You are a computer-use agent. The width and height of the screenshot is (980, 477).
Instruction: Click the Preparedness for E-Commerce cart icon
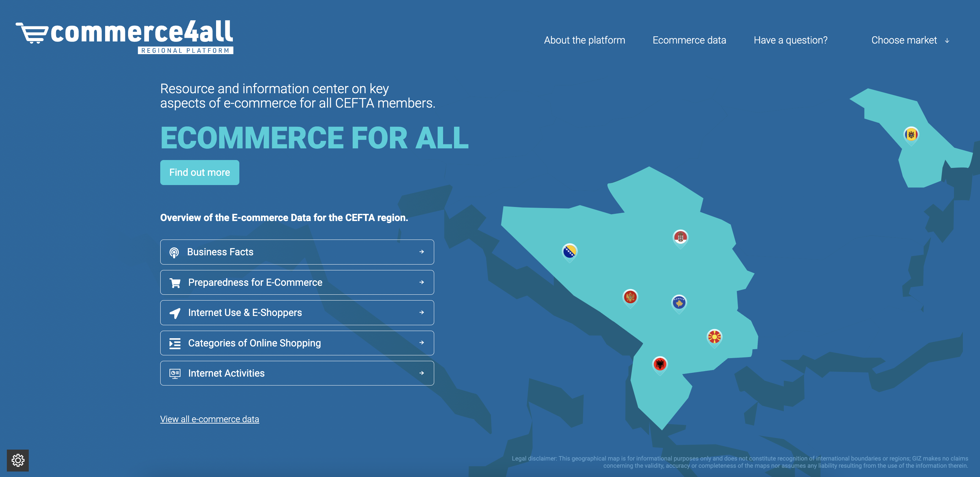pyautogui.click(x=175, y=283)
